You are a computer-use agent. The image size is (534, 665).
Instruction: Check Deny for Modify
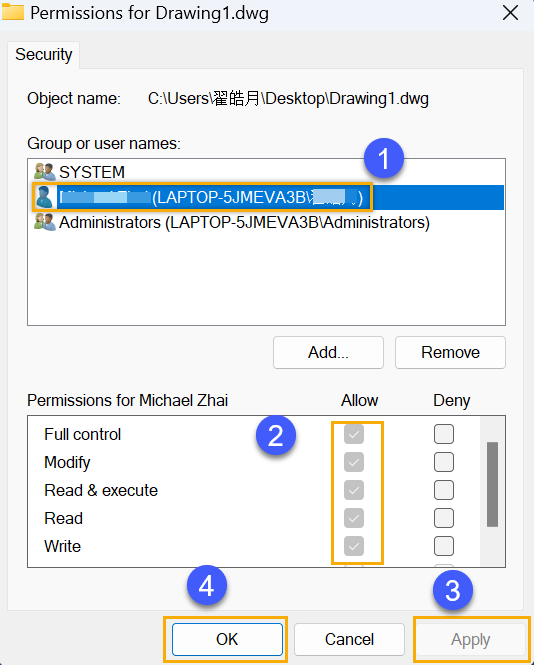click(x=444, y=462)
